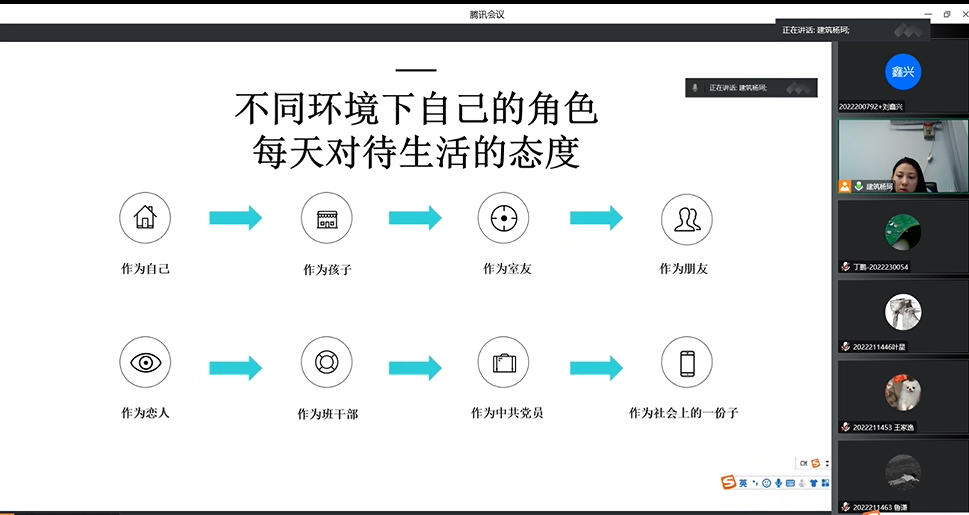Image resolution: width=969 pixels, height=515 pixels.
Task: Open the Sogou toolbox grid icon
Action: [x=825, y=483]
